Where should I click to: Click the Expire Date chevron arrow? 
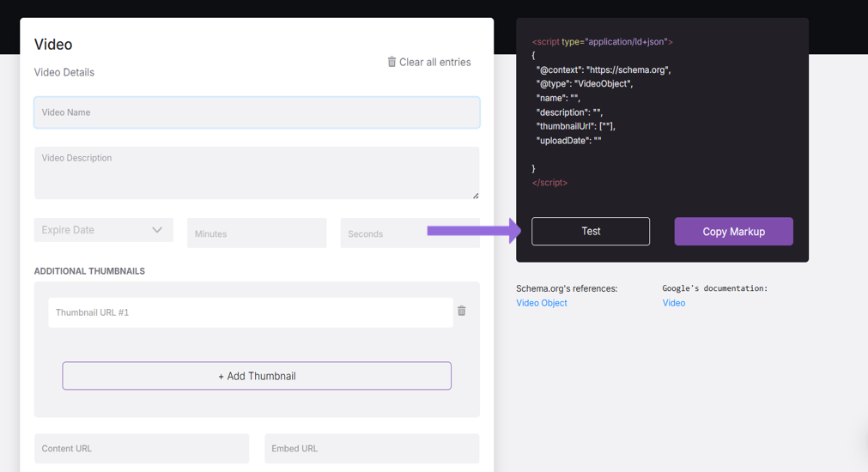tap(157, 230)
